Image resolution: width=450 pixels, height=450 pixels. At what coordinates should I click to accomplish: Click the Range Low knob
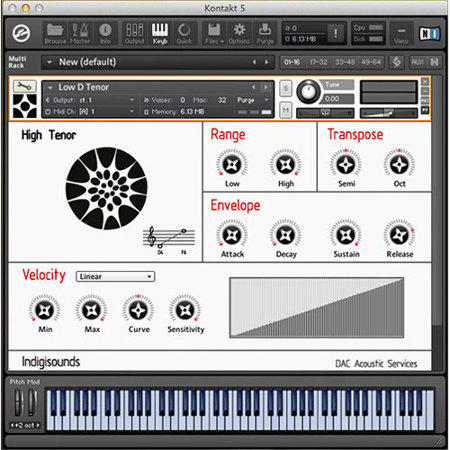(x=232, y=164)
